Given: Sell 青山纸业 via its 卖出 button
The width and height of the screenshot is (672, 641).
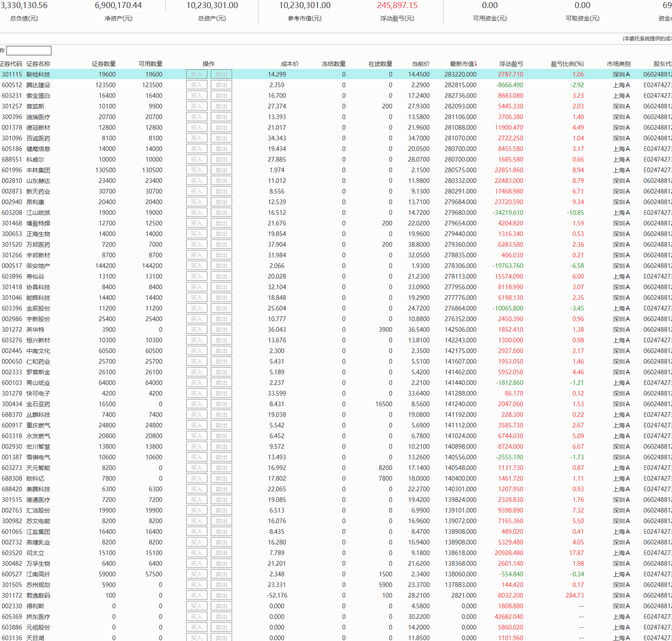Looking at the screenshot, I should [x=221, y=383].
